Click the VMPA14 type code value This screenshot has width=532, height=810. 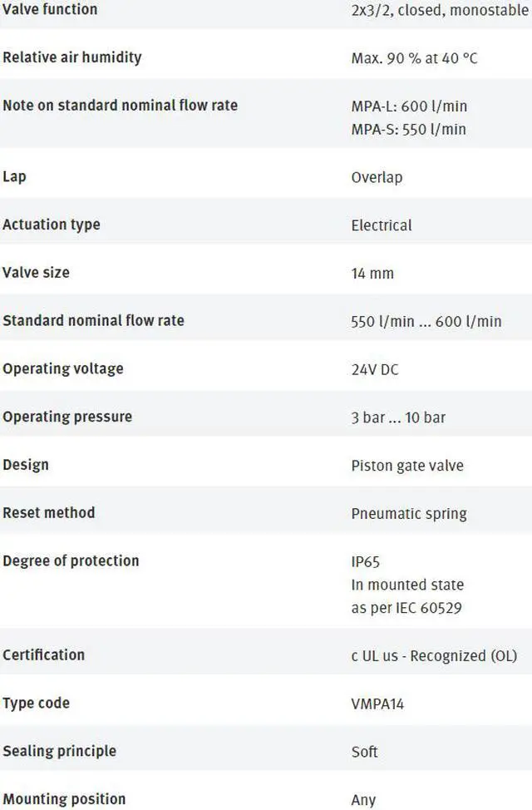coord(377,704)
